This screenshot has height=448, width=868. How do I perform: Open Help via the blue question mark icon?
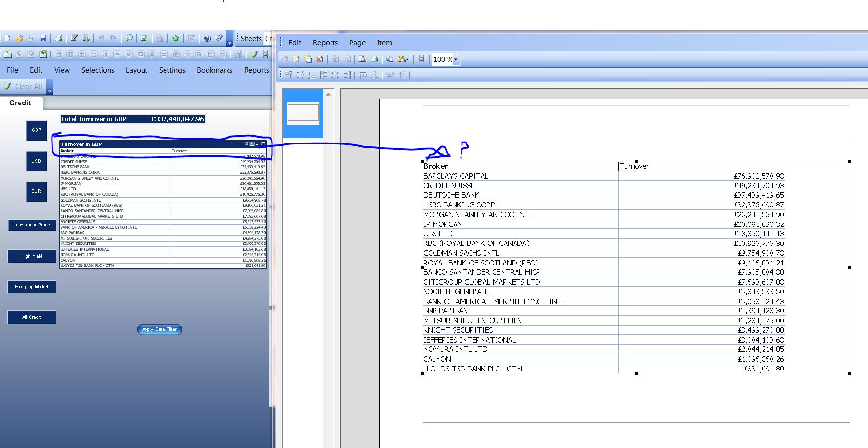coord(207,38)
